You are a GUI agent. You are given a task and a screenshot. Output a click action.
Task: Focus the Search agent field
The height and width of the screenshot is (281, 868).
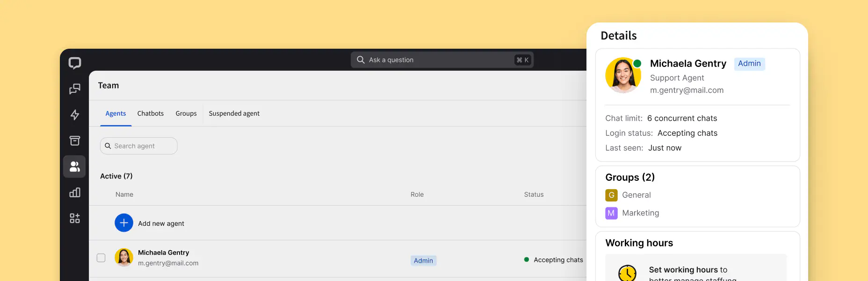[139, 146]
